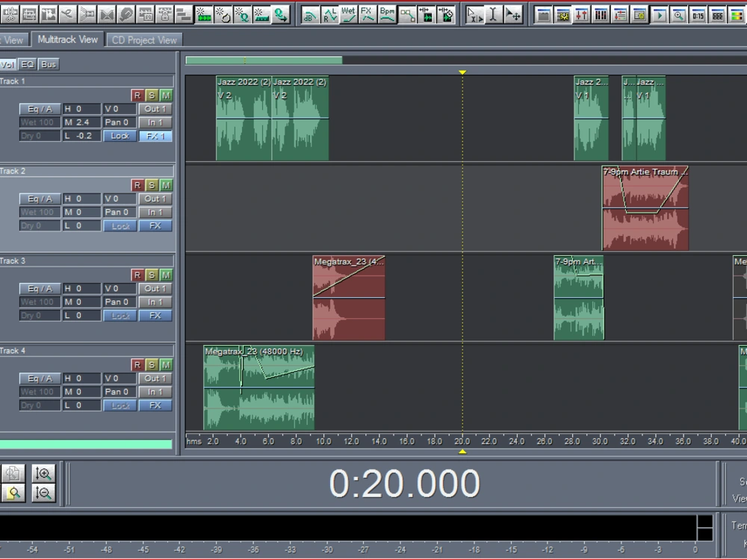Toggle the Lock button on Track 1

pyautogui.click(x=120, y=136)
